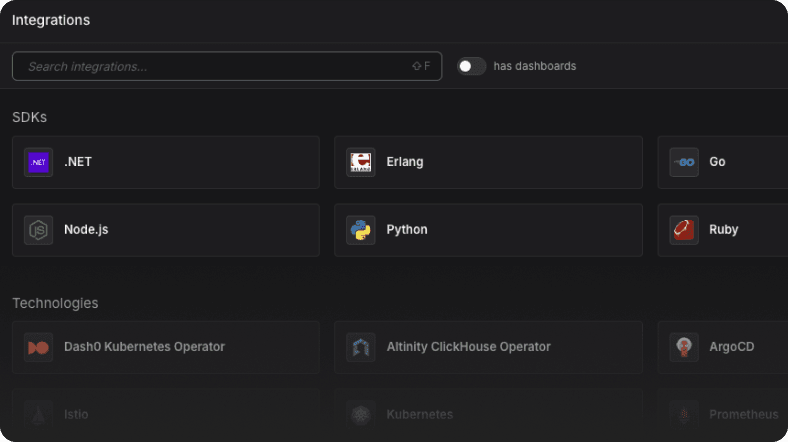The width and height of the screenshot is (788, 442).
Task: Open the Python integration card
Action: [x=488, y=230]
